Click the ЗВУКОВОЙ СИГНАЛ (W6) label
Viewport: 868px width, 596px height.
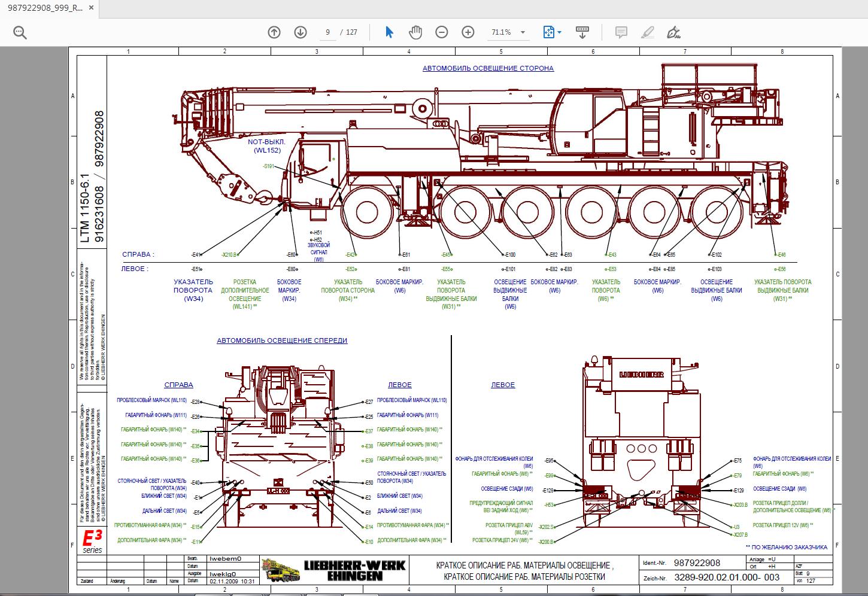coord(318,253)
